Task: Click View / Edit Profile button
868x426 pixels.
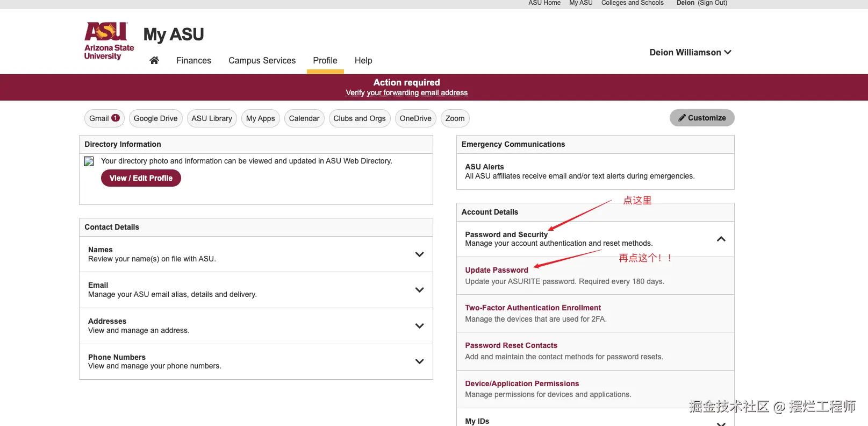Action: pyautogui.click(x=141, y=178)
